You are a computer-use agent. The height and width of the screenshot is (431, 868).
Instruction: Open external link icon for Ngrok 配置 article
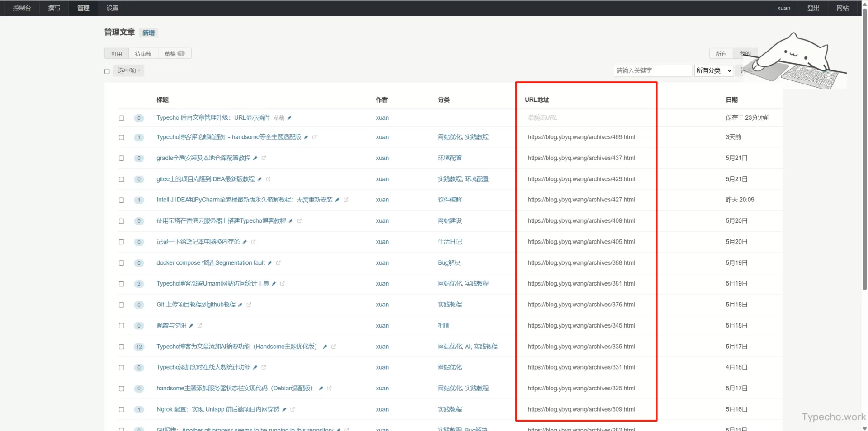click(x=292, y=410)
